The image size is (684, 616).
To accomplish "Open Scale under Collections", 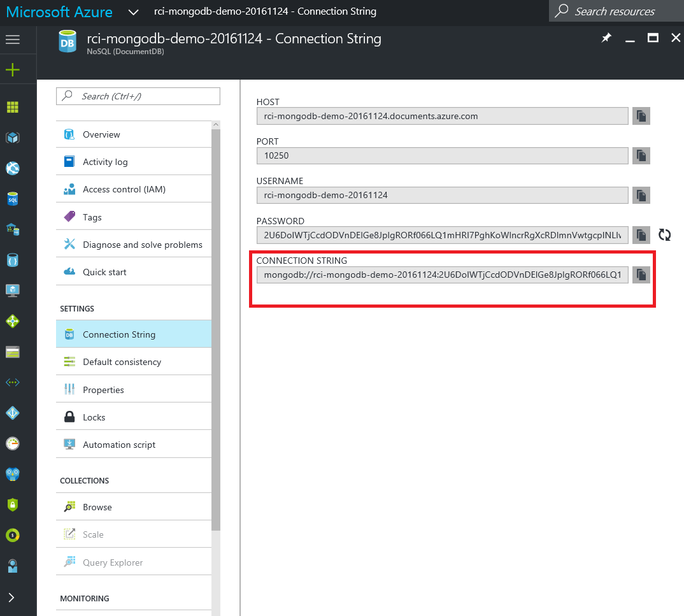I will (134, 534).
